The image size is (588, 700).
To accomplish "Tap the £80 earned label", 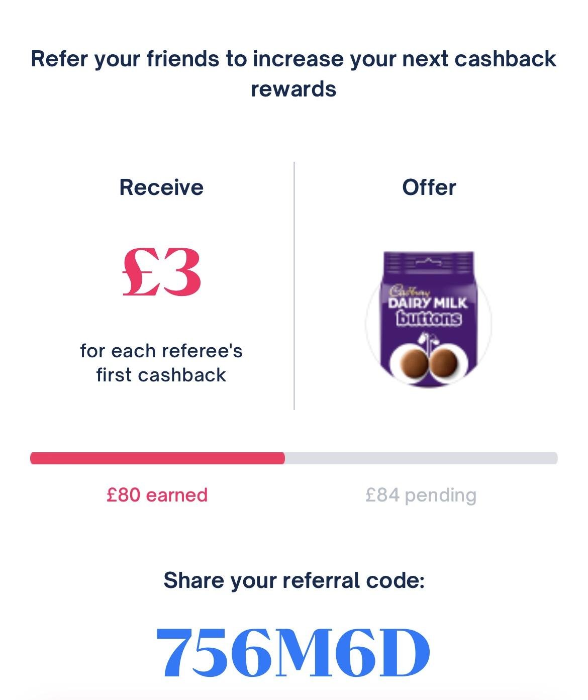I will 157,495.
